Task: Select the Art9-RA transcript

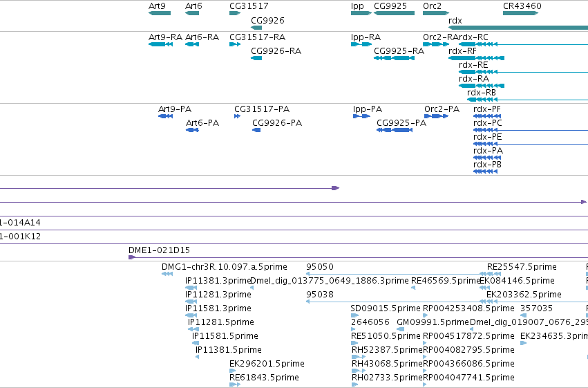Action: (160, 44)
